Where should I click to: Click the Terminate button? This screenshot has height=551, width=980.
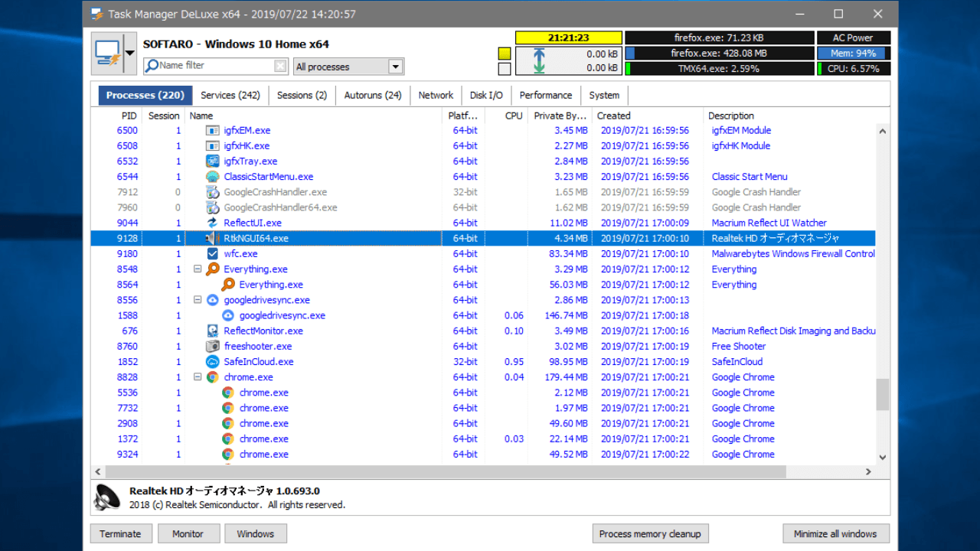click(121, 533)
